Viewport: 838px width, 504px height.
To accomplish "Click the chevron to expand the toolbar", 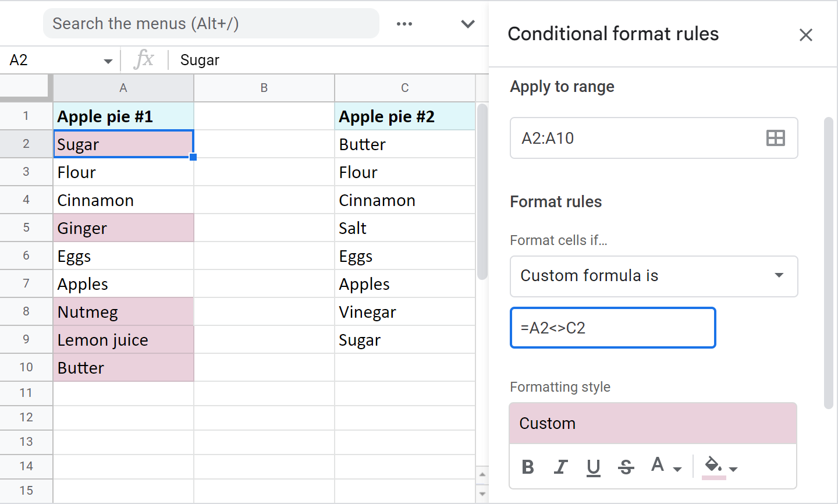I will (x=467, y=24).
